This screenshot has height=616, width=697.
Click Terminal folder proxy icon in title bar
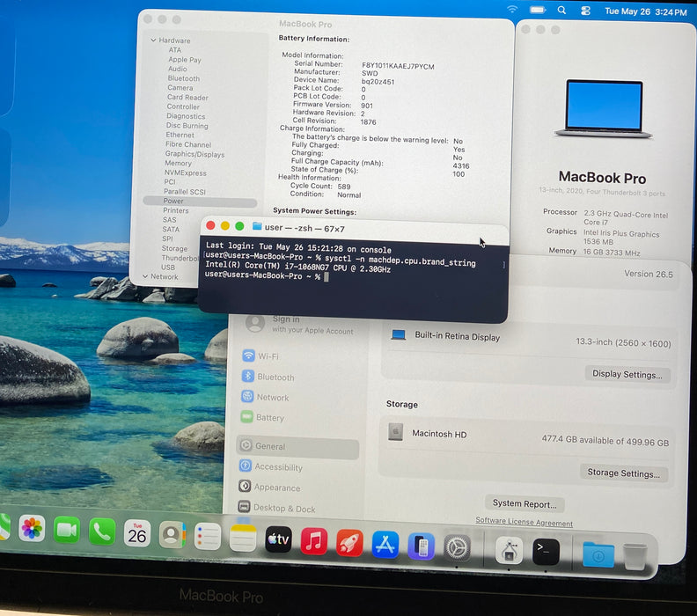coord(256,226)
